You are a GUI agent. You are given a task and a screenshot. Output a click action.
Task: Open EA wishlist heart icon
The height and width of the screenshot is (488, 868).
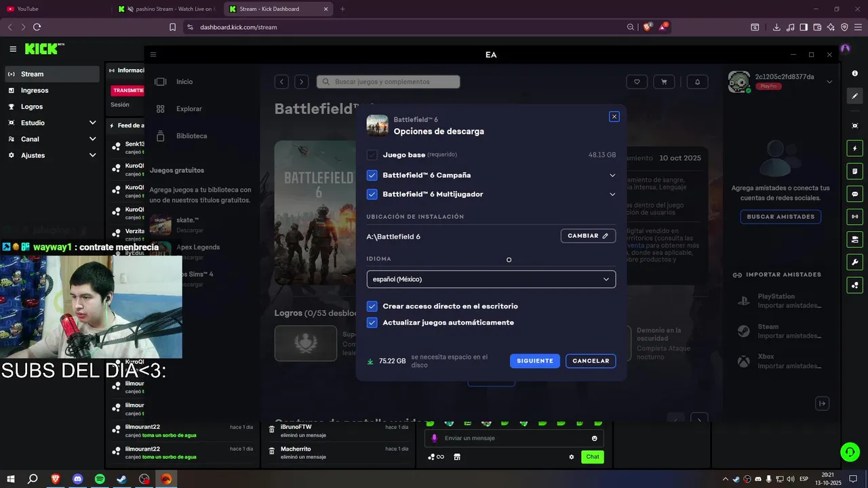pyautogui.click(x=637, y=81)
